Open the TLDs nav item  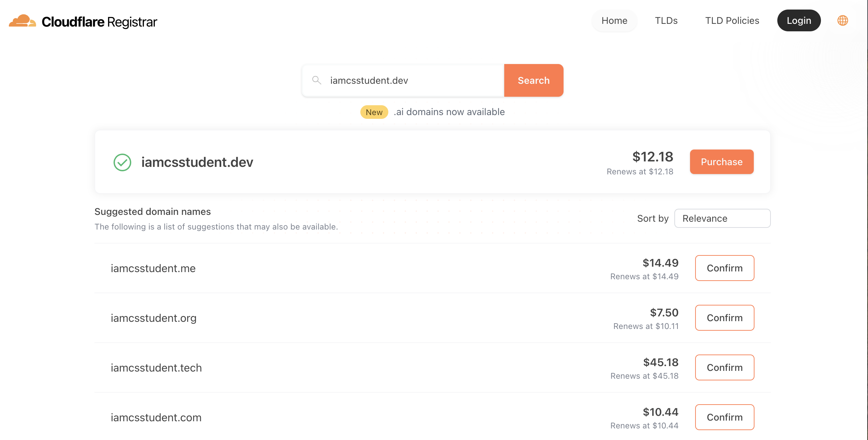pyautogui.click(x=666, y=21)
